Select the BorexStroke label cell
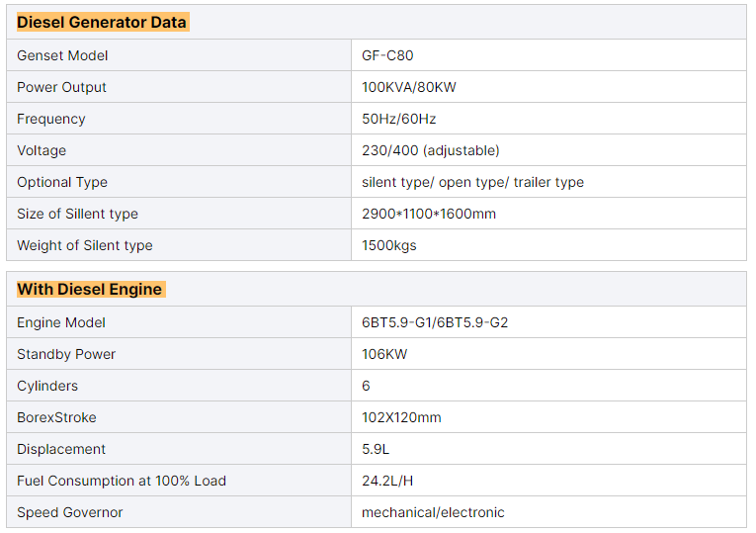The image size is (756, 533). click(x=56, y=417)
